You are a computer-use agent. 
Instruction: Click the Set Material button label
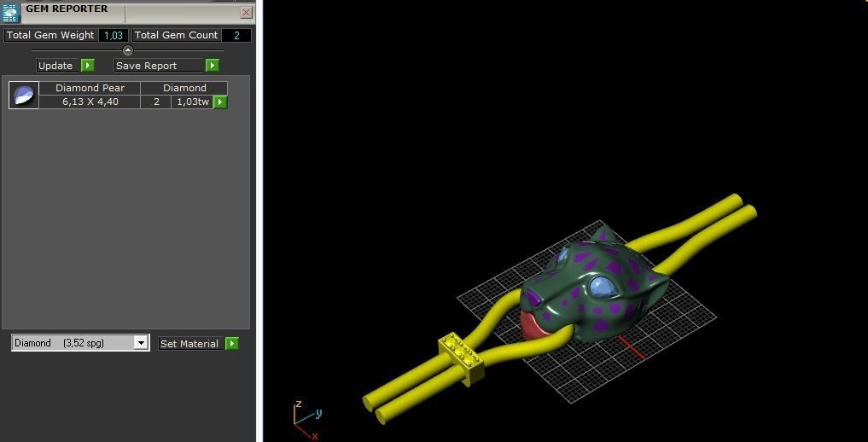pos(191,344)
